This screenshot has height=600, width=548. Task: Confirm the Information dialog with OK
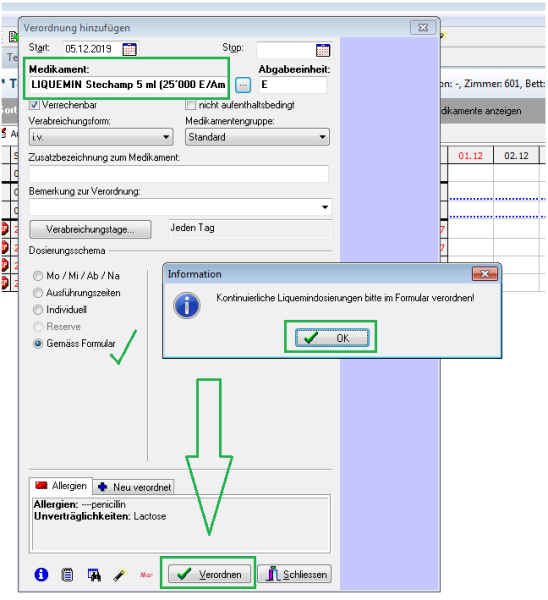(332, 338)
